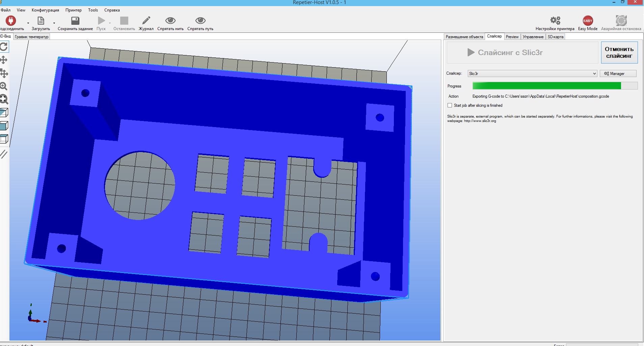Select the move object tool

[4, 73]
